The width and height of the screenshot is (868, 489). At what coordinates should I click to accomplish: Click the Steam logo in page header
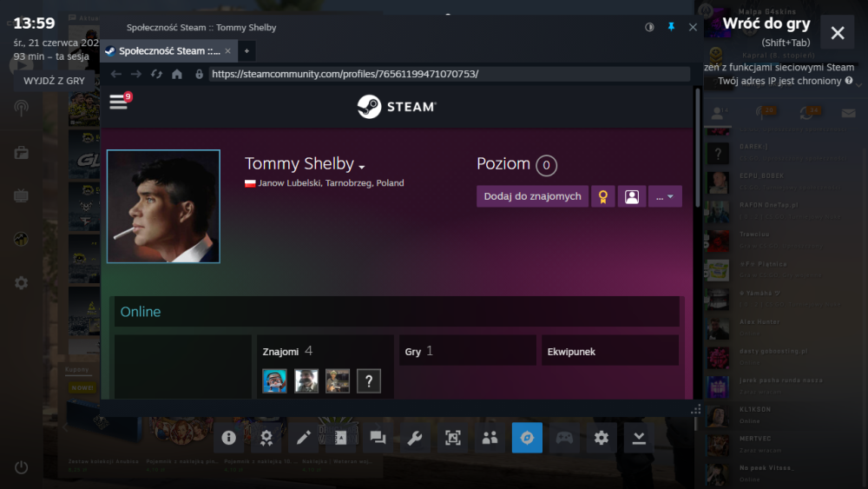pos(397,106)
